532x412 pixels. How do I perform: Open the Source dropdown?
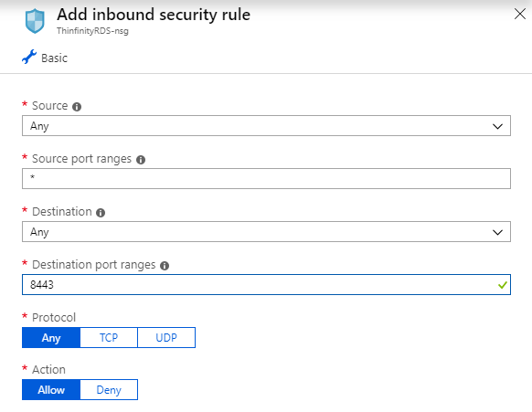tap(266, 126)
